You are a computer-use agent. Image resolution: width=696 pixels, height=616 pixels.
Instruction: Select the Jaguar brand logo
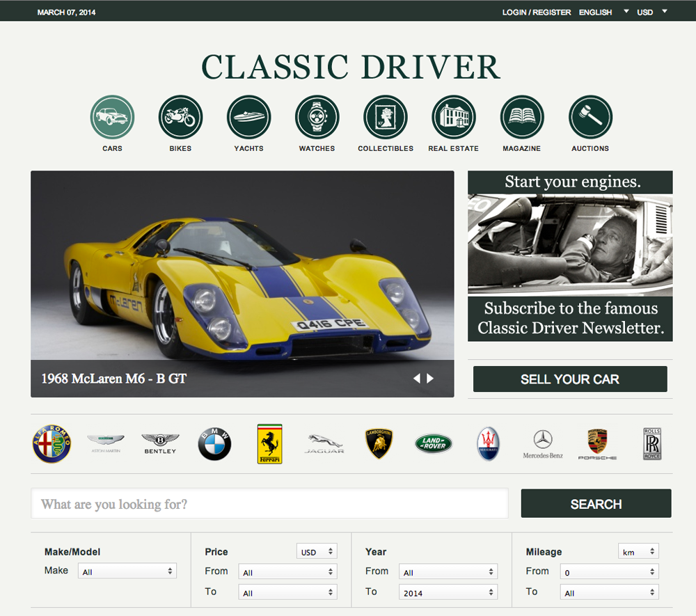324,444
